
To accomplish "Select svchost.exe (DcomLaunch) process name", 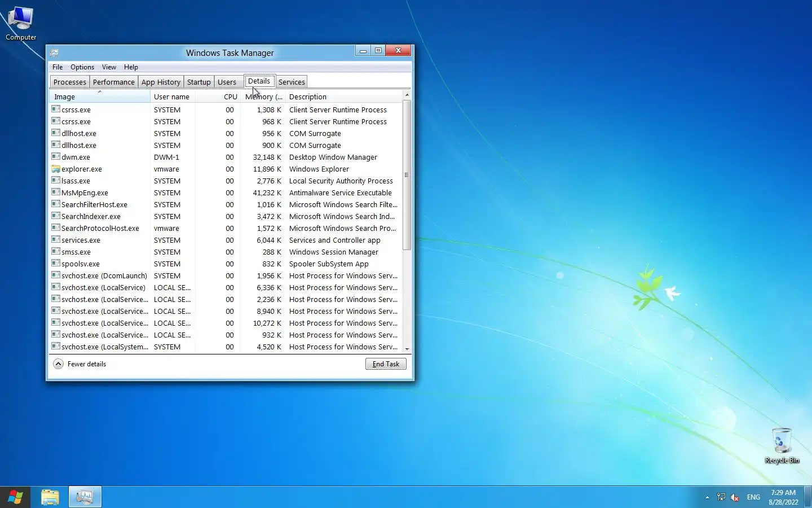I will tap(104, 275).
